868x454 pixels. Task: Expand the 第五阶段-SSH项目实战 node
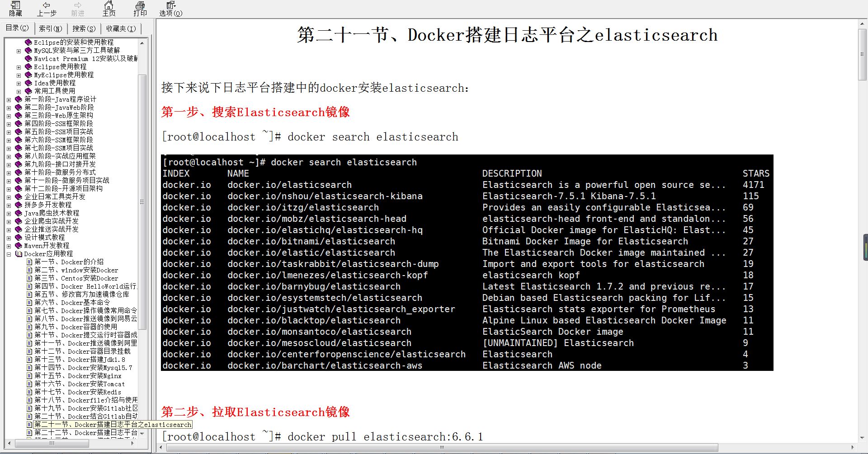click(9, 132)
